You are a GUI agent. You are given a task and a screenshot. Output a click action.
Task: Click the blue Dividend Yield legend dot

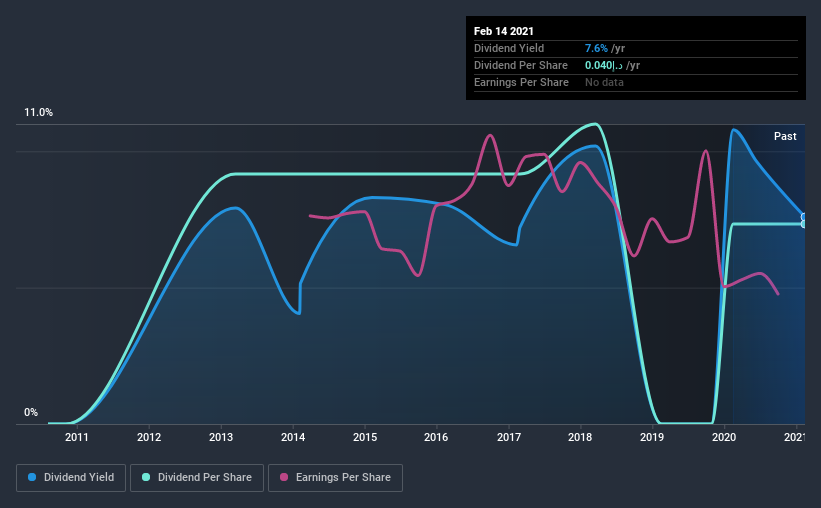(32, 477)
